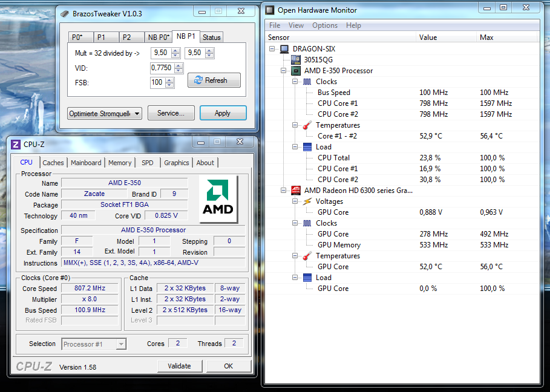This screenshot has width=550, height=392.
Task: Collapse the GPU Voltages group
Action: click(295, 201)
